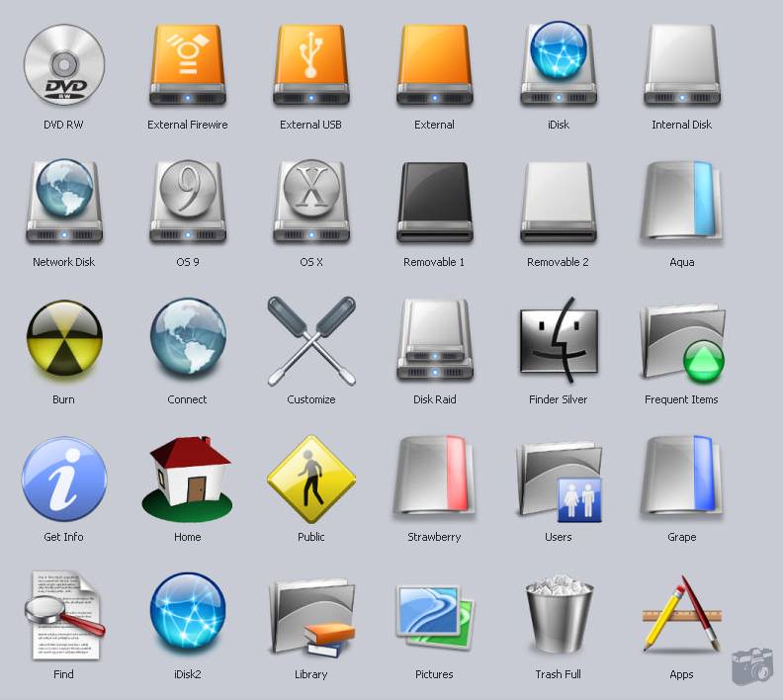Open the Frequent Items folder
783x700 pixels.
(682, 342)
